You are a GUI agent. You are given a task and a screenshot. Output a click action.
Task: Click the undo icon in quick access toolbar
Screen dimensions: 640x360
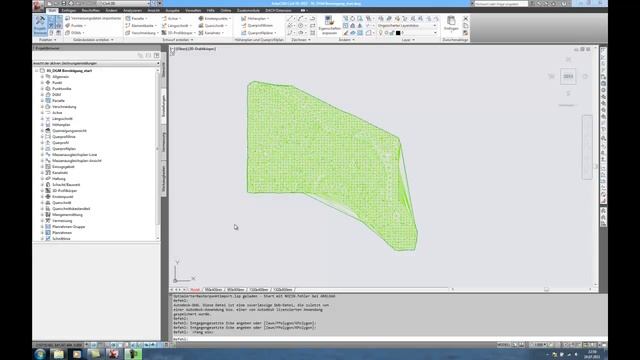click(x=78, y=3)
